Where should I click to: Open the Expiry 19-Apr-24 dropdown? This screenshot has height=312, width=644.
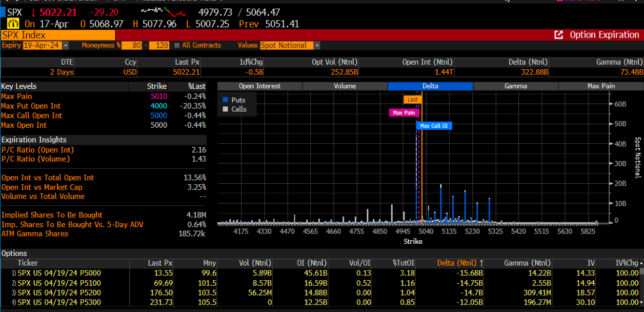point(65,45)
